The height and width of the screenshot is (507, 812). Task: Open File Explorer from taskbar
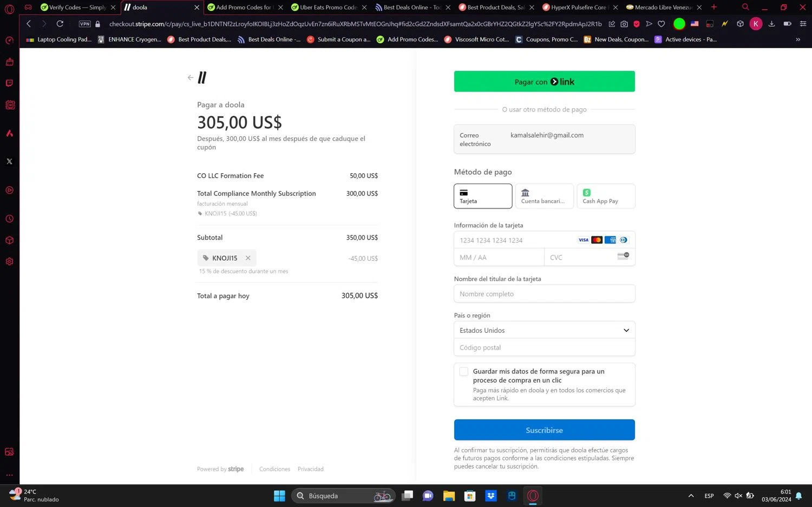(449, 496)
